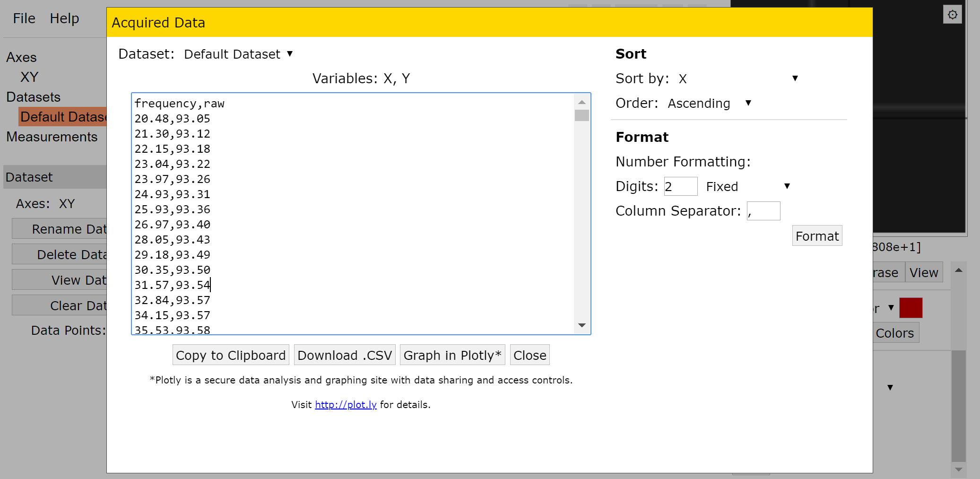Open the Sort by X dropdown
Viewport: 980px width, 479px height.
738,78
